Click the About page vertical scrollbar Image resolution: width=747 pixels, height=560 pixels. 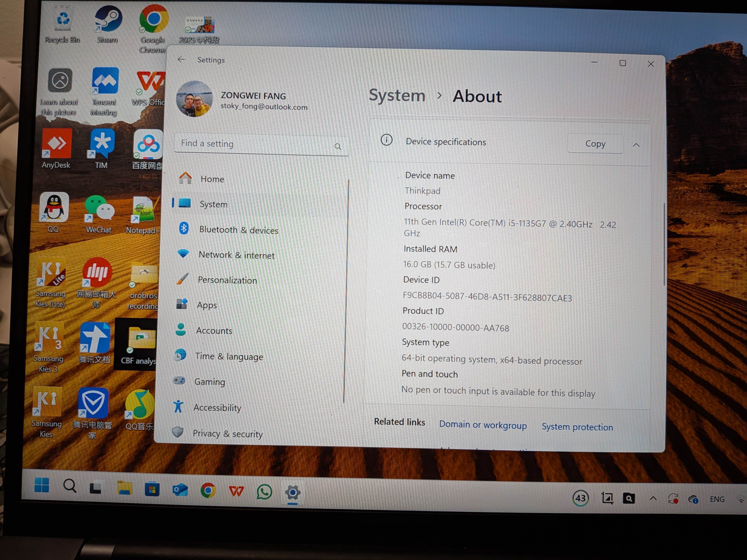(x=664, y=244)
